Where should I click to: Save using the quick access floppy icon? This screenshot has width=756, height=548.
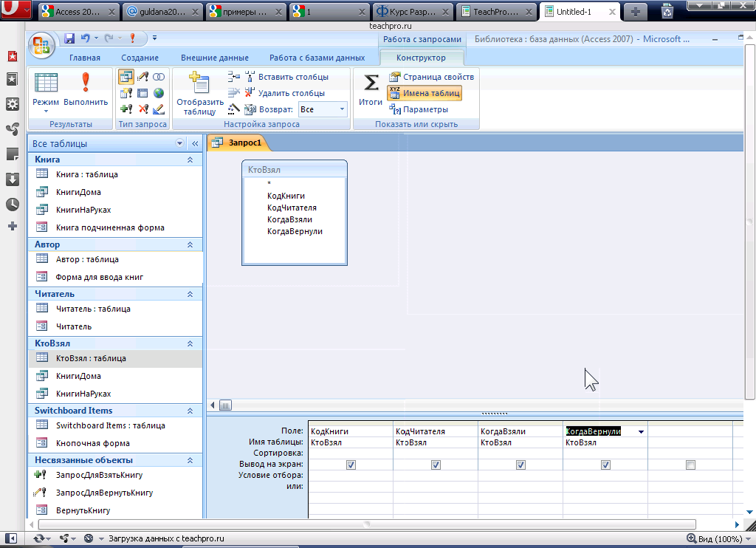(x=69, y=38)
